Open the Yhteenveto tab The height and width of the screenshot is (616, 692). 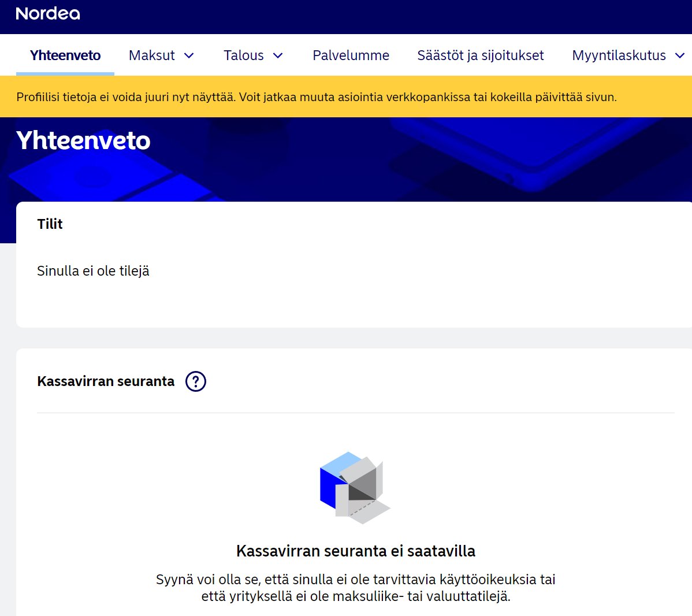[x=65, y=55]
